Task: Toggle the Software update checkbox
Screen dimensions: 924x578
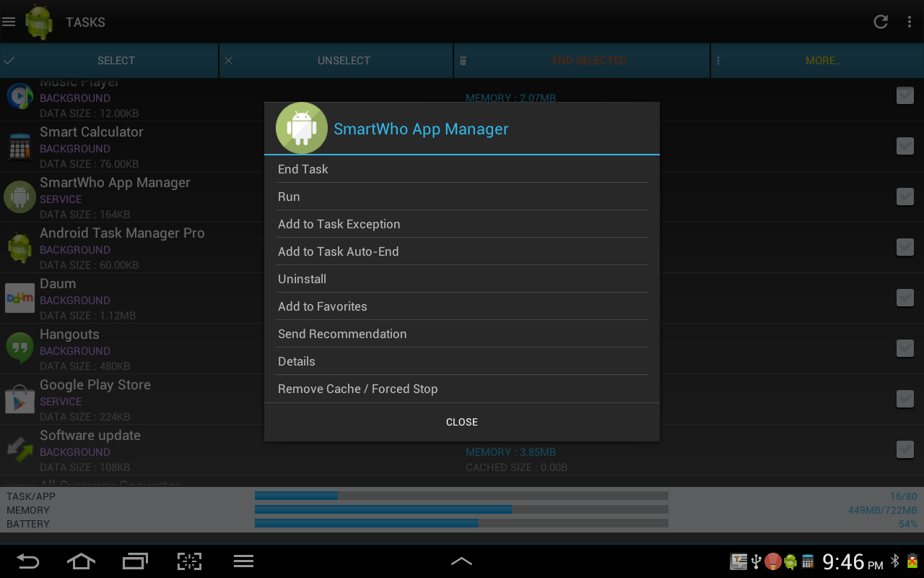Action: (905, 449)
